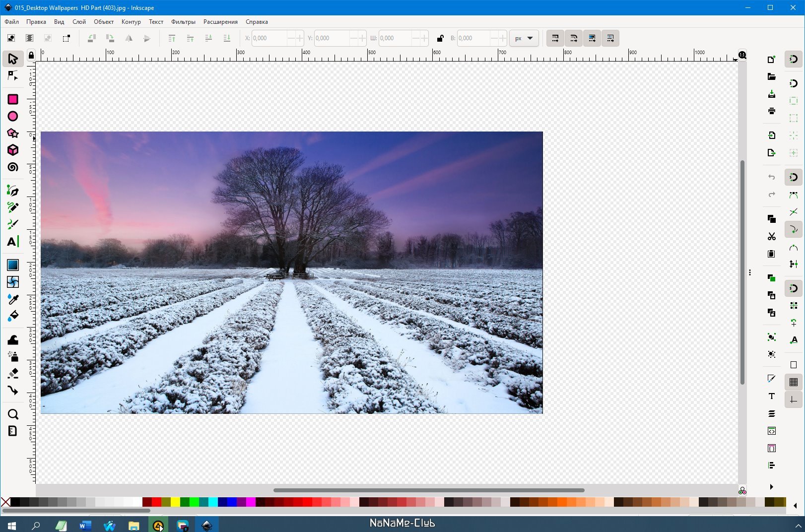
Task: Print the document
Action: pos(771,111)
